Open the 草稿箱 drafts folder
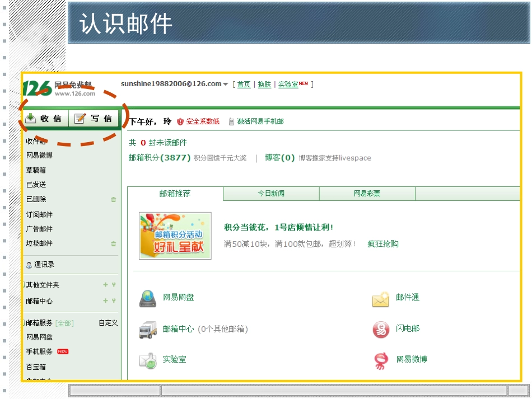The image size is (532, 399). 36,170
